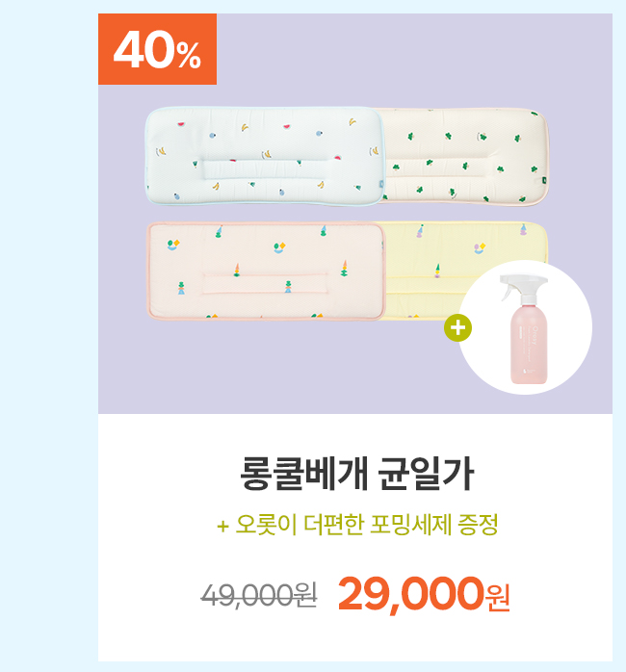This screenshot has width=626, height=672.
Task: Click the strikethrough 49,000원 original price
Action: tap(259, 595)
